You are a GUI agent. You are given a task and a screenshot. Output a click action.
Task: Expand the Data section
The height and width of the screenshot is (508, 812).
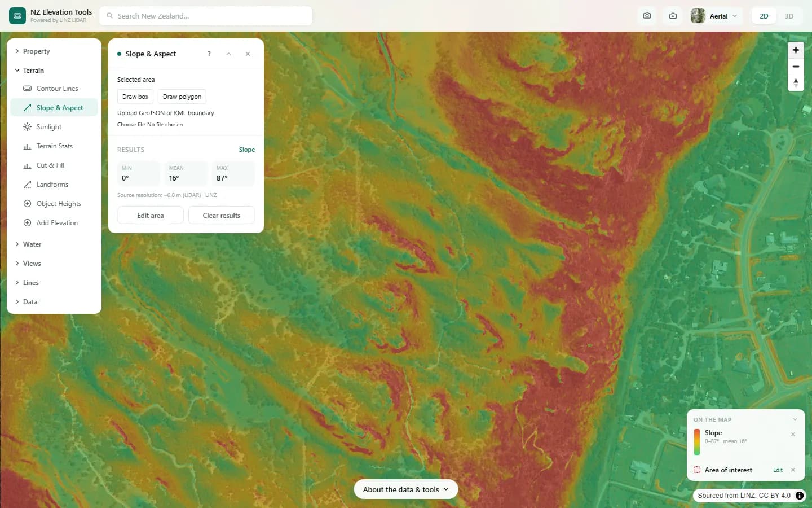pyautogui.click(x=54, y=302)
